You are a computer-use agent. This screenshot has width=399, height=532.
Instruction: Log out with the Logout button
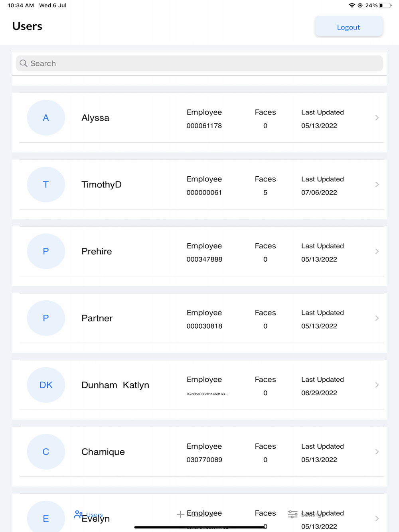[x=349, y=27]
